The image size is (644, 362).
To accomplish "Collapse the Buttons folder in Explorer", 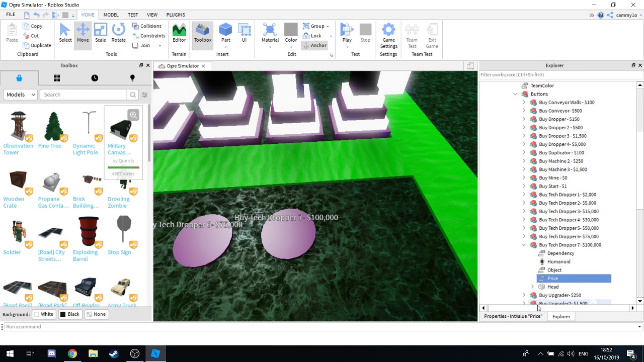I will (515, 94).
